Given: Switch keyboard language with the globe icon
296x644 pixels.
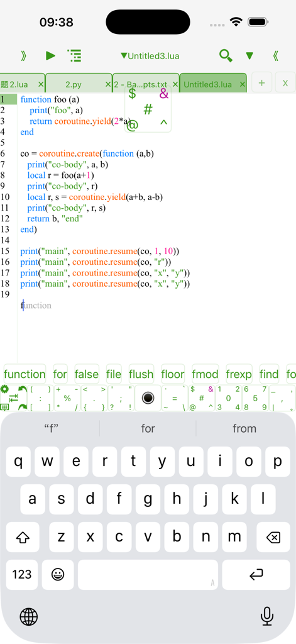Looking at the screenshot, I should pyautogui.click(x=29, y=616).
